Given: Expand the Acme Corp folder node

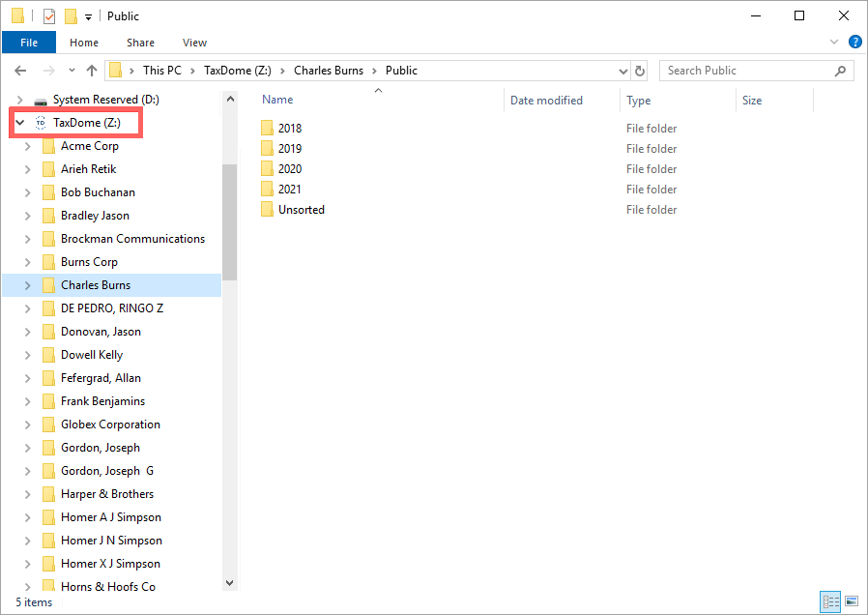Looking at the screenshot, I should point(27,146).
